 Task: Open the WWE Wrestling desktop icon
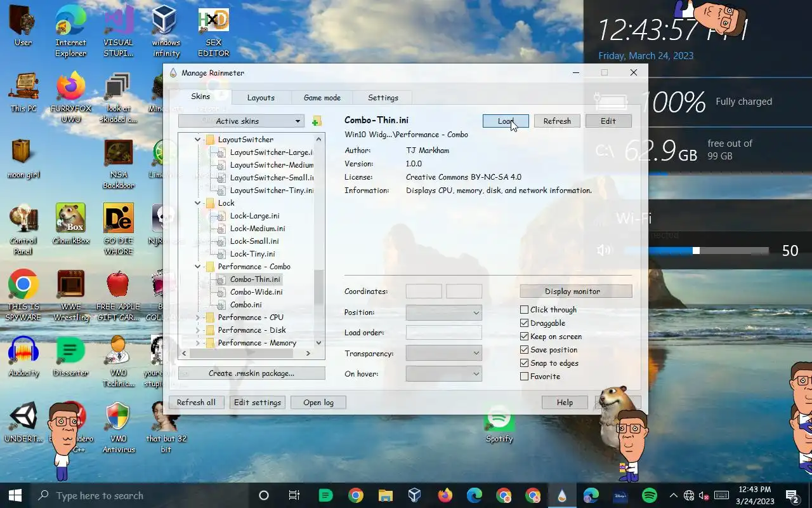click(x=71, y=295)
